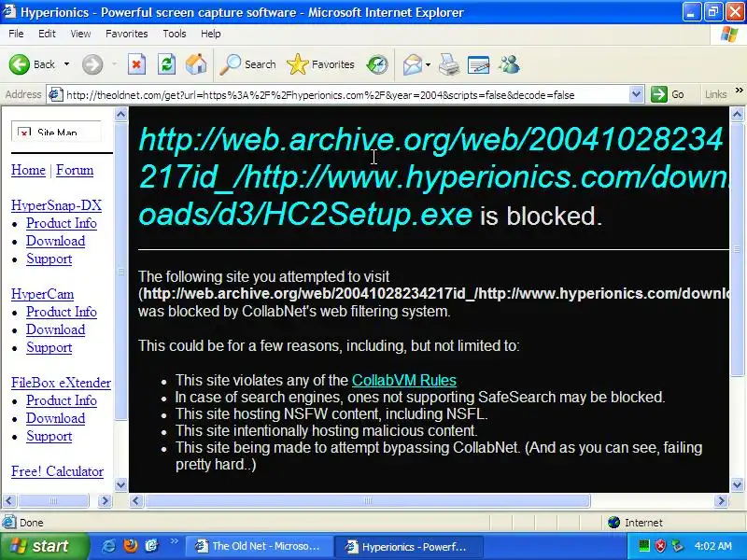Open Download under FileBox eXtender
The image size is (747, 560).
[x=56, y=418]
